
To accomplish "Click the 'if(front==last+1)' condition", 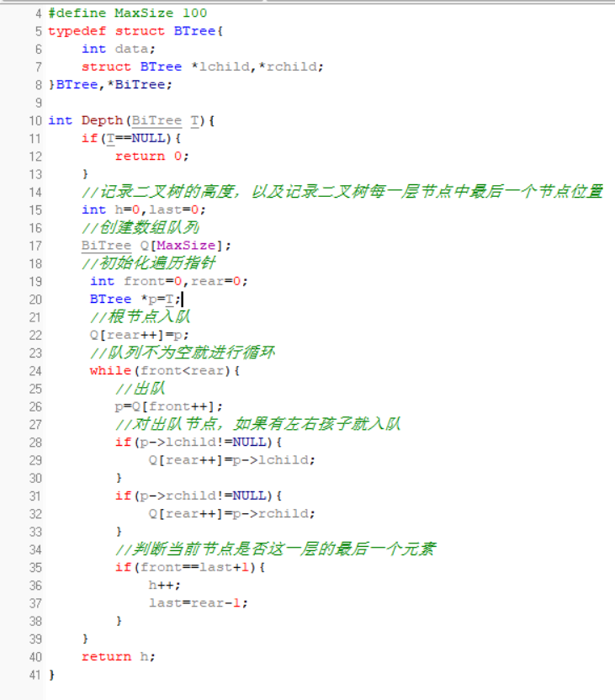I will [x=190, y=567].
